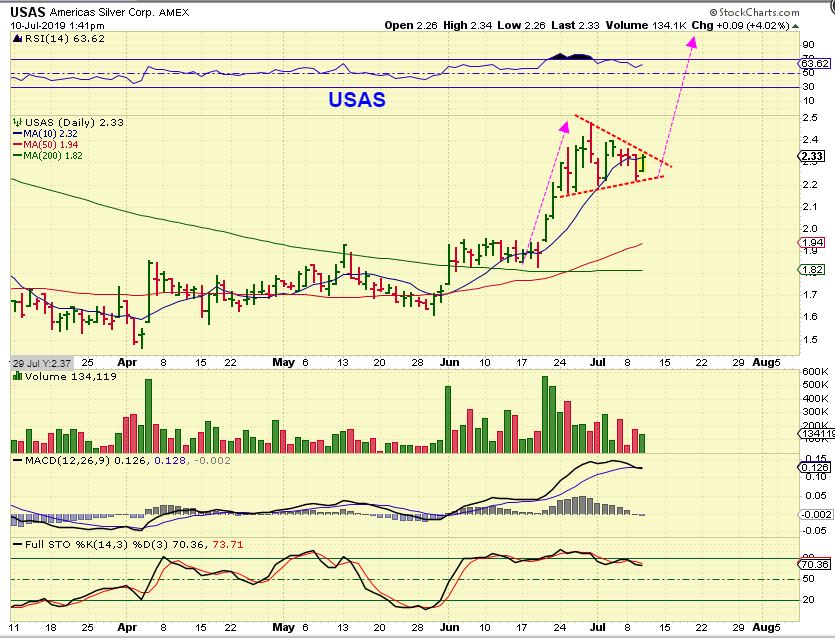
Task: Click the red 73.71 stochastic %D value
Action: point(227,544)
